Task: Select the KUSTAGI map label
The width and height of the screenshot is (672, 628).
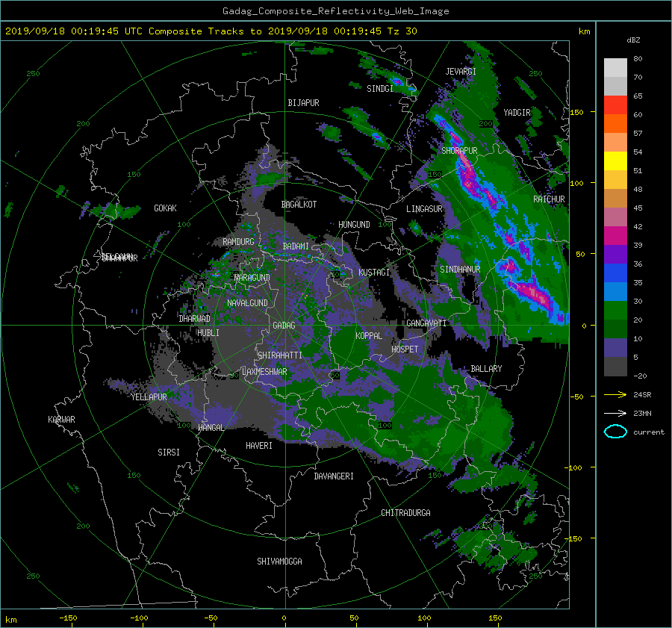Action: [x=374, y=273]
